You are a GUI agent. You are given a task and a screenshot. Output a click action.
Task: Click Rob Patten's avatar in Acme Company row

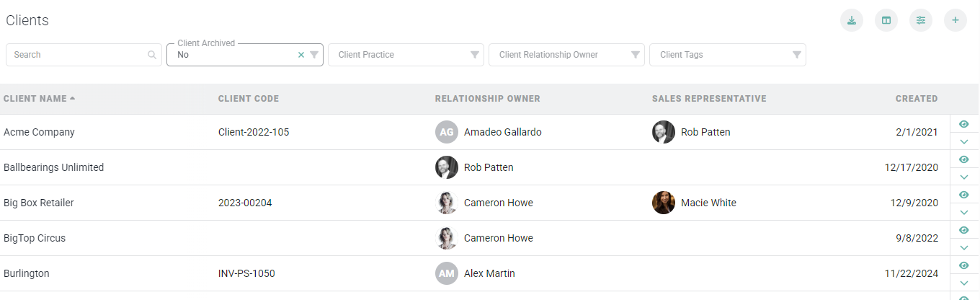click(664, 132)
